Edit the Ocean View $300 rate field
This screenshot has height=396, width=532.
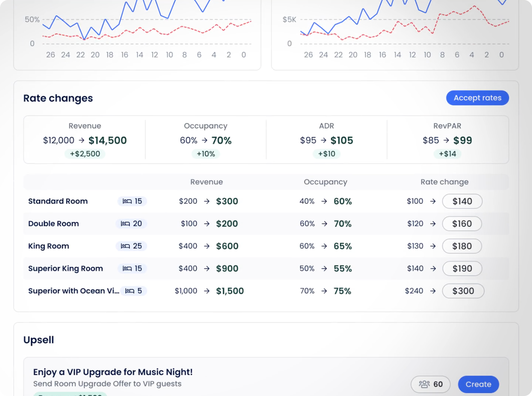pyautogui.click(x=463, y=291)
